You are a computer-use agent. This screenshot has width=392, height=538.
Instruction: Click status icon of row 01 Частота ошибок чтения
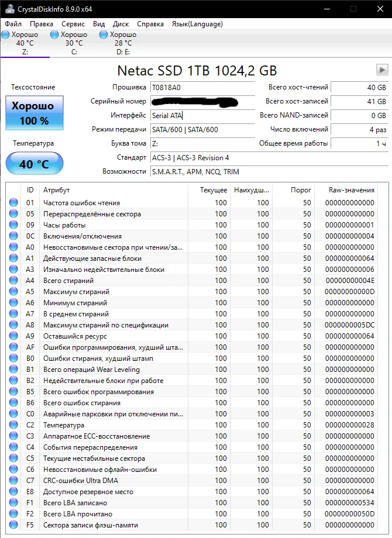tap(13, 202)
